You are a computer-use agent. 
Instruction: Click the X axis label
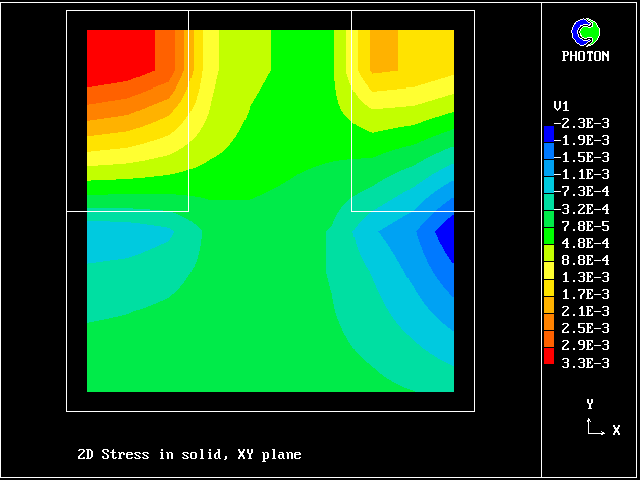tap(616, 430)
